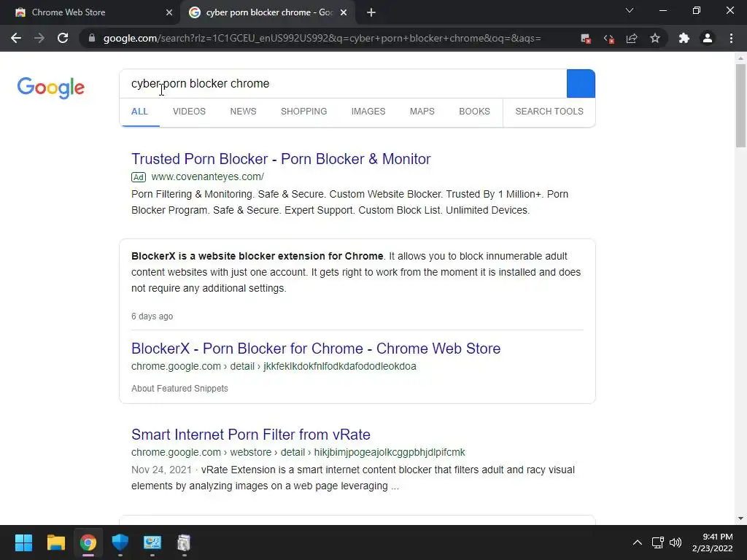Viewport: 747px width, 560px height.
Task: Switch to SHOPPING results
Action: point(304,112)
